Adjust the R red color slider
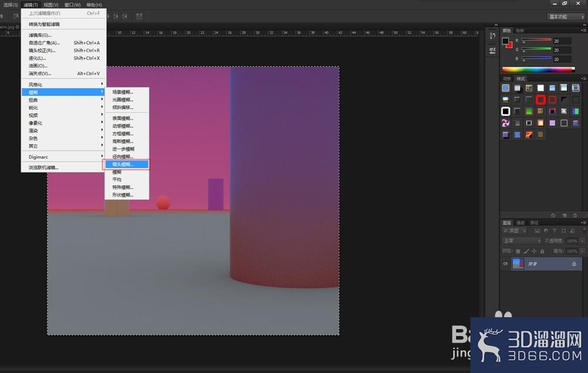The image size is (588, 373). pos(536,40)
